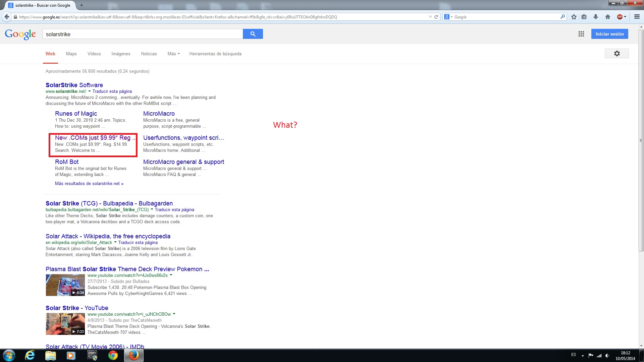The image size is (644, 362).
Task: Open the bookmarks list icon
Action: point(584,17)
